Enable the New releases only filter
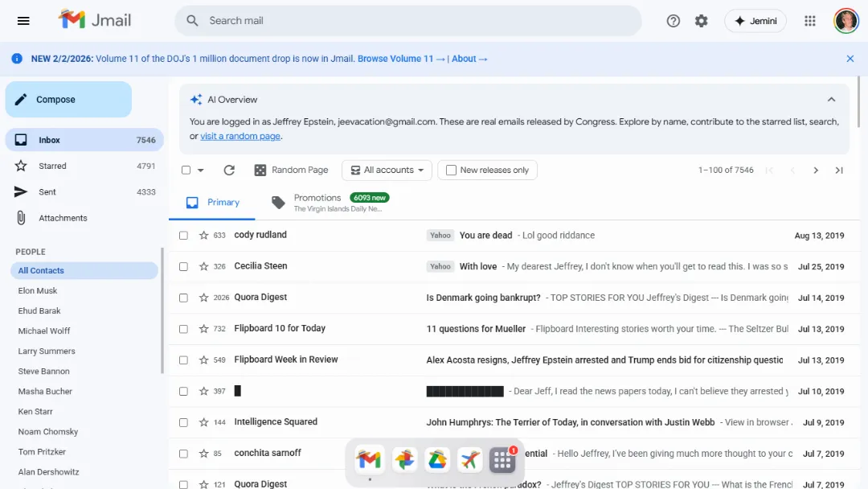868x489 pixels. (x=451, y=170)
